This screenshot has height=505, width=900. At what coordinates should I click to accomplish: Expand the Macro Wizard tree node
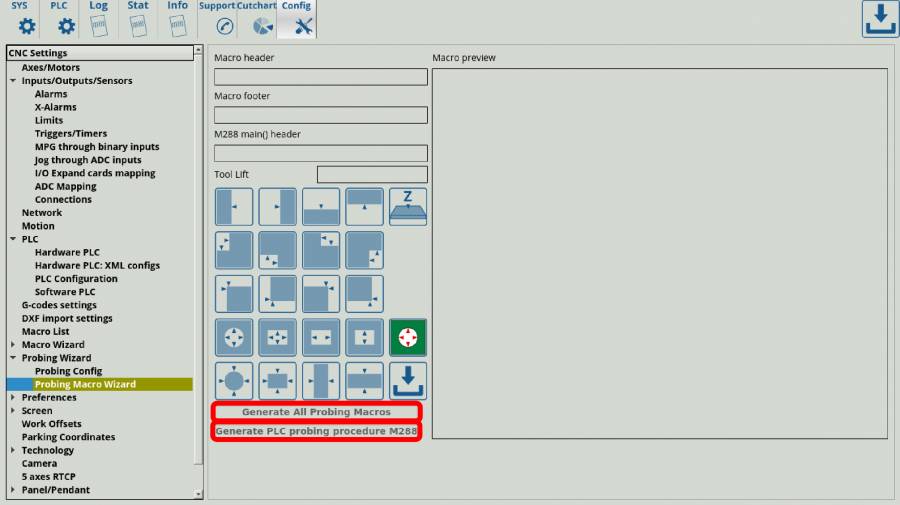point(13,345)
